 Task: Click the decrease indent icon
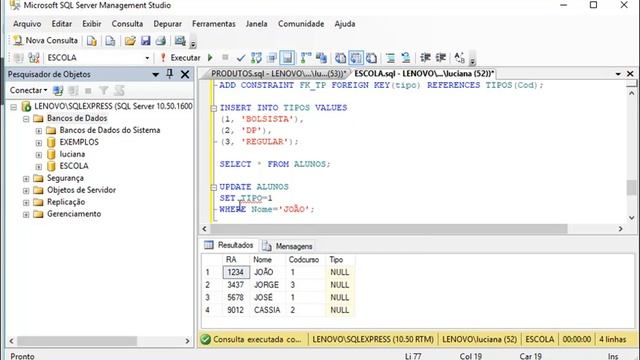tap(425, 58)
